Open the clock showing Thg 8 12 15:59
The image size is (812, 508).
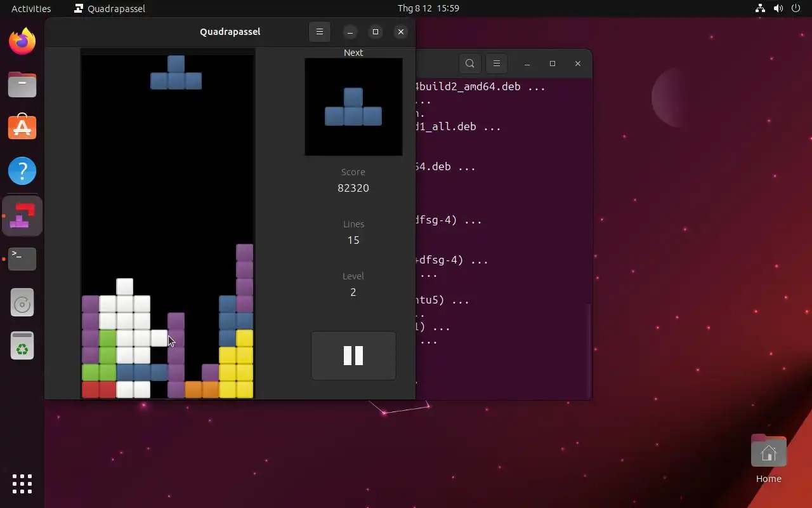[428, 8]
